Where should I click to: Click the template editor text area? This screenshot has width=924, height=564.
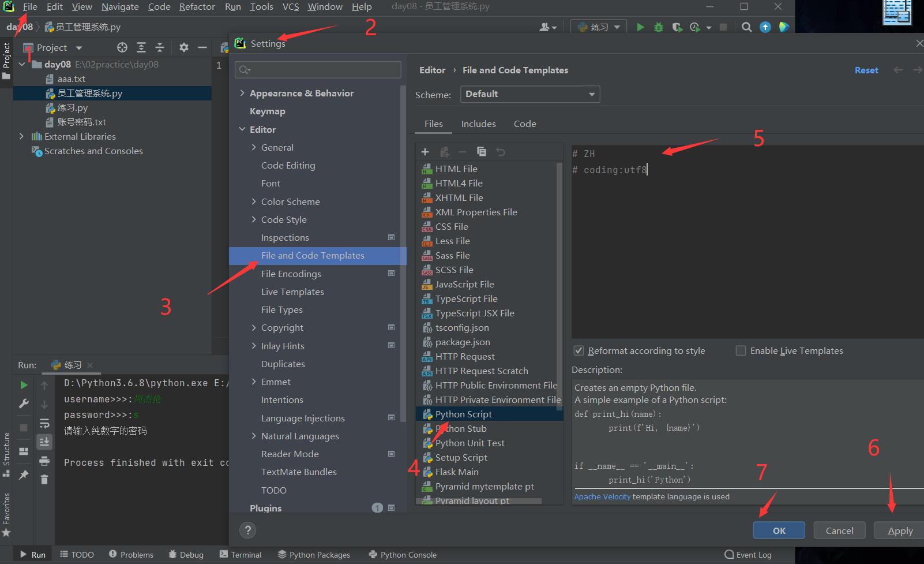pyautogui.click(x=748, y=241)
